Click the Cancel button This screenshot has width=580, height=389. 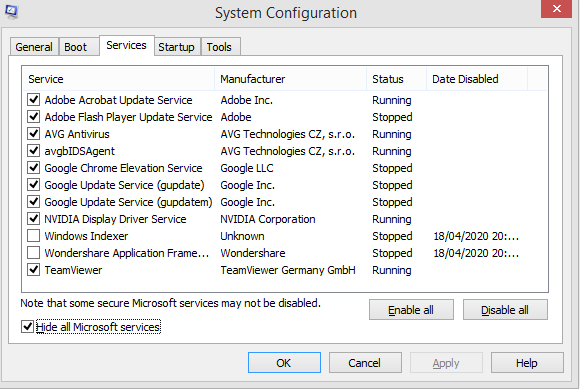365,363
